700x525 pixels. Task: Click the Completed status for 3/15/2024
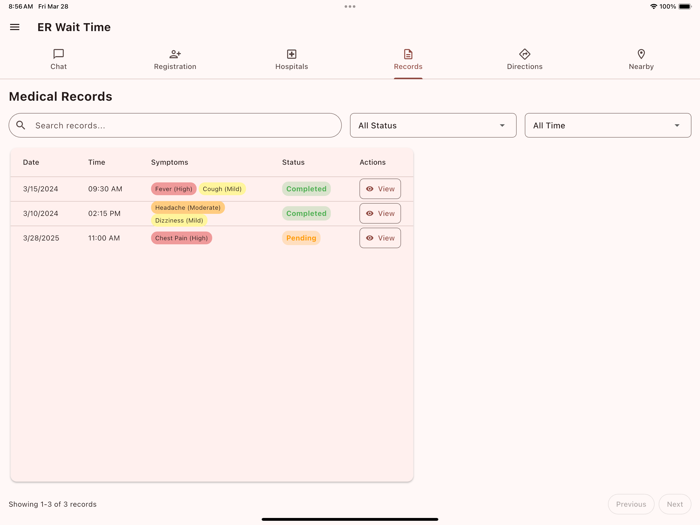point(306,189)
